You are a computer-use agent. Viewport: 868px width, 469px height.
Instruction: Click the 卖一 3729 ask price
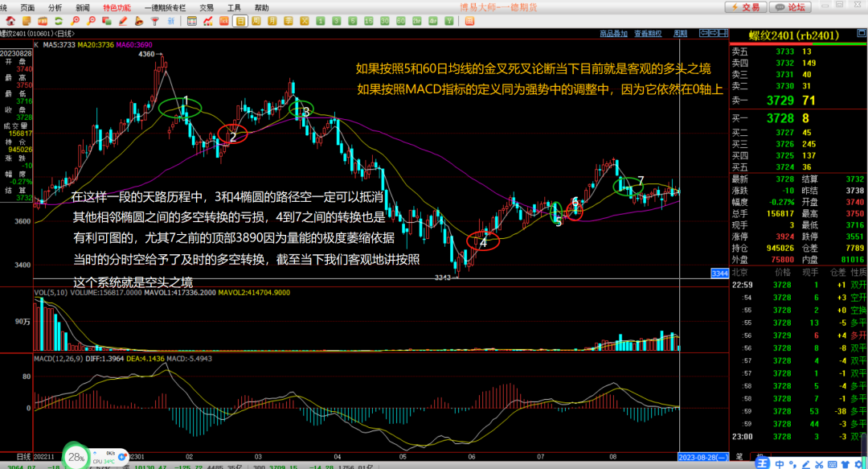(x=780, y=101)
